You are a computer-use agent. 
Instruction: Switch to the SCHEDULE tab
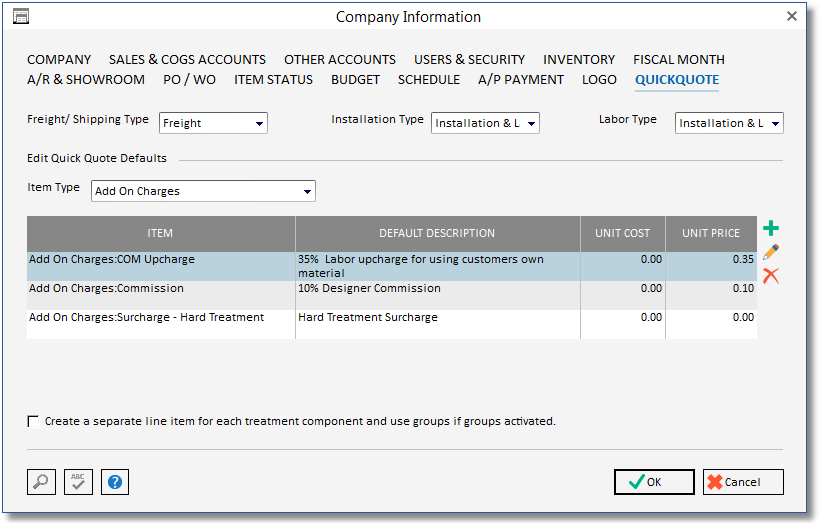(x=429, y=80)
